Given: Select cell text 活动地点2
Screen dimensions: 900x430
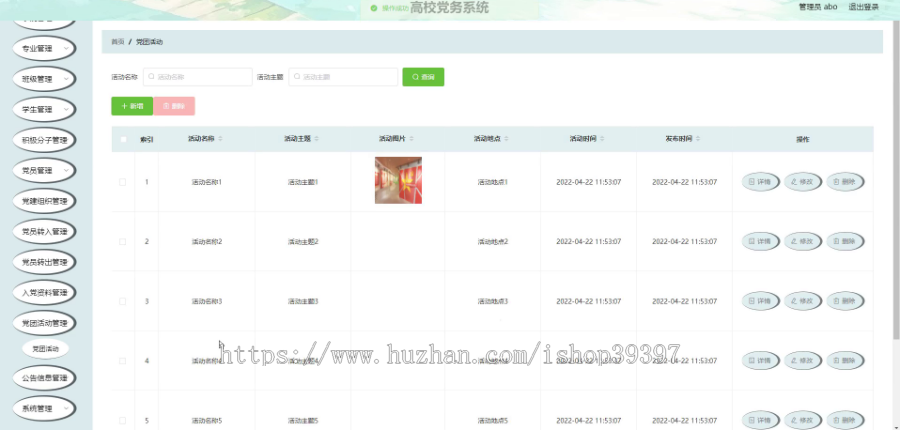Looking at the screenshot, I should tap(492, 242).
